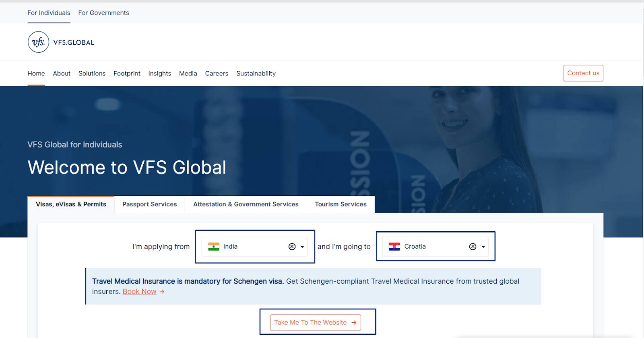Select the Passport Services tab
The image size is (644, 338).
[x=150, y=204]
